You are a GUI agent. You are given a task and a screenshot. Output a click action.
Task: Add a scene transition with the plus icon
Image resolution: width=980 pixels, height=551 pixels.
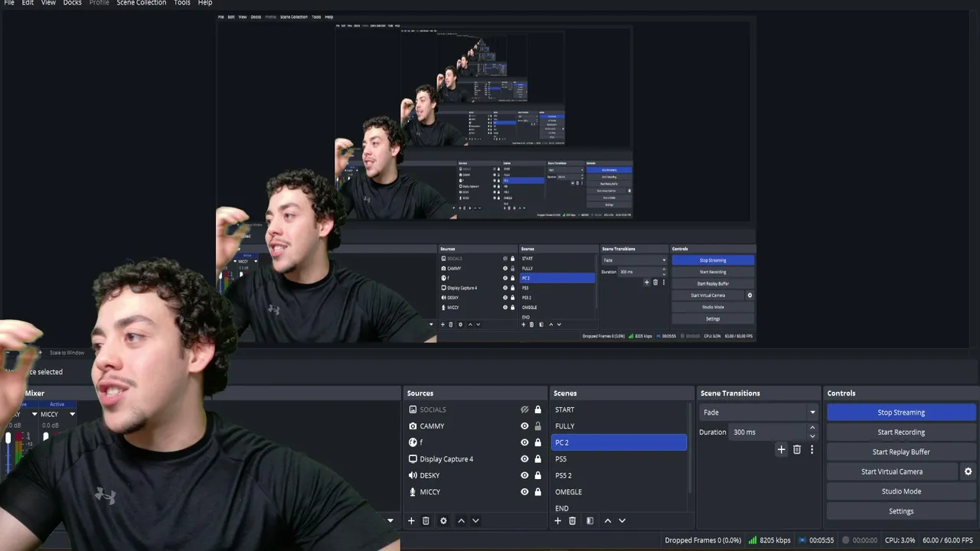pyautogui.click(x=781, y=450)
